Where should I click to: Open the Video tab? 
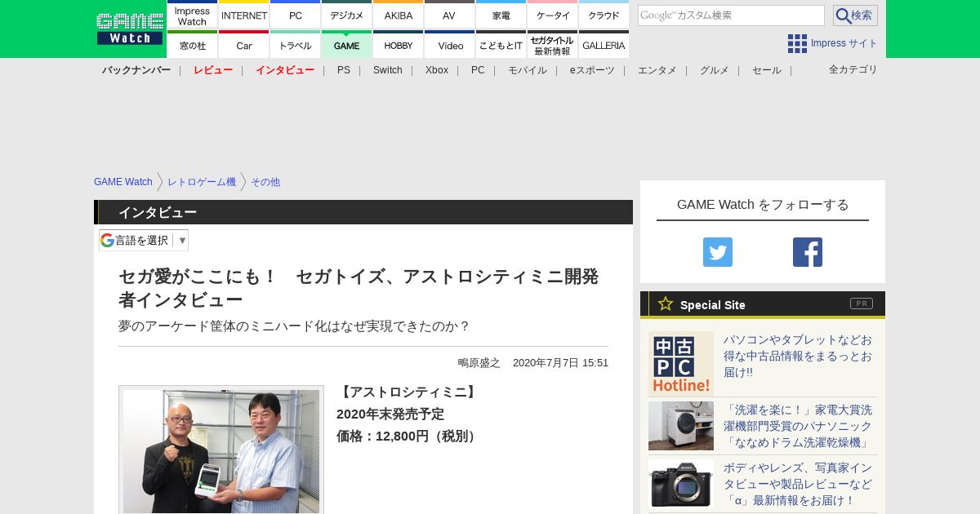[449, 44]
